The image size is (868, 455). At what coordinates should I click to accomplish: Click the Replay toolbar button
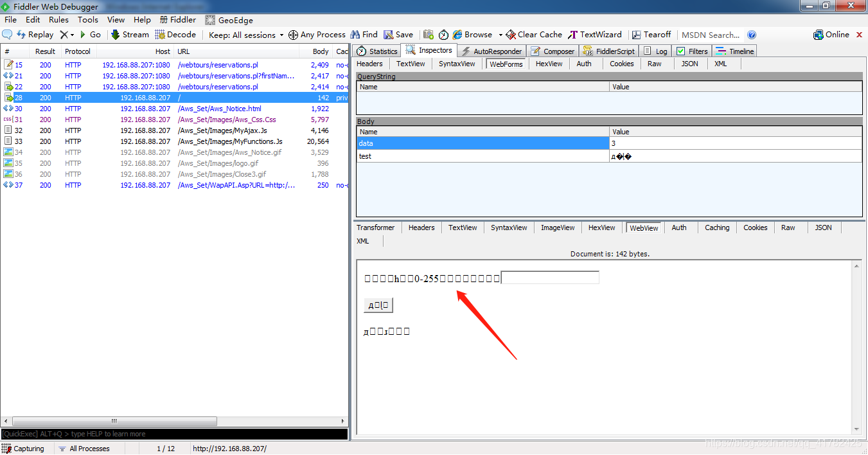coord(35,35)
